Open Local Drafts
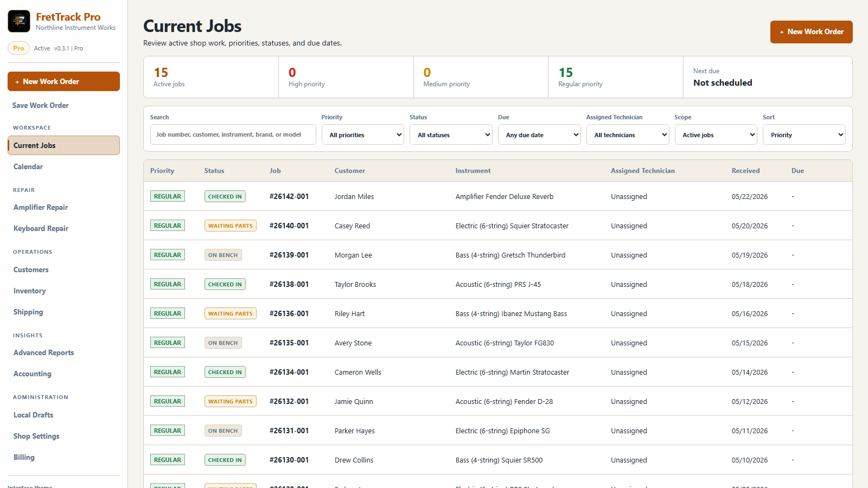Screen dimensions: 868x488 (x=33, y=415)
